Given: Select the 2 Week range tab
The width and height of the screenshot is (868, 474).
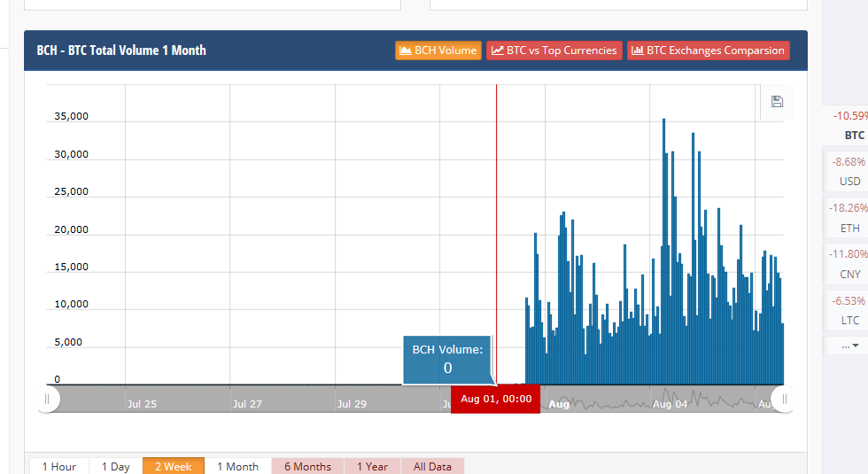Looking at the screenshot, I should click(174, 466).
